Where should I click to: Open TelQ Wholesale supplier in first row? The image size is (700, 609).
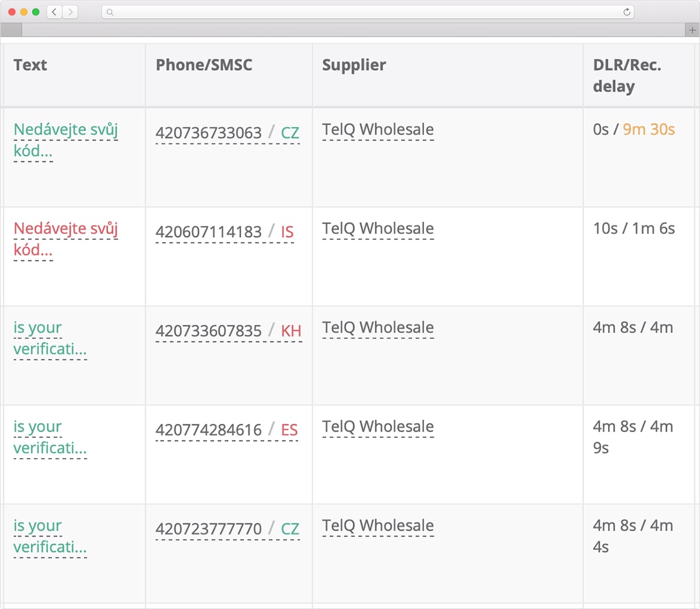(378, 130)
